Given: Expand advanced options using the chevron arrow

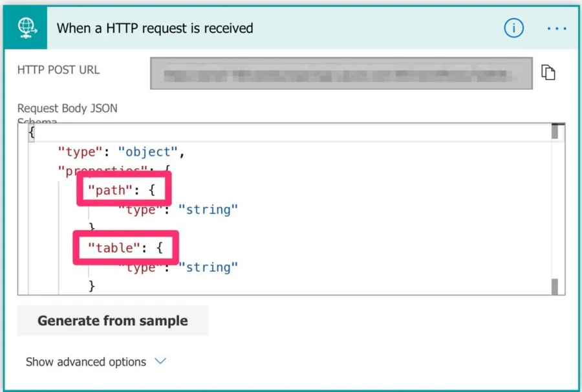Looking at the screenshot, I should tap(160, 362).
